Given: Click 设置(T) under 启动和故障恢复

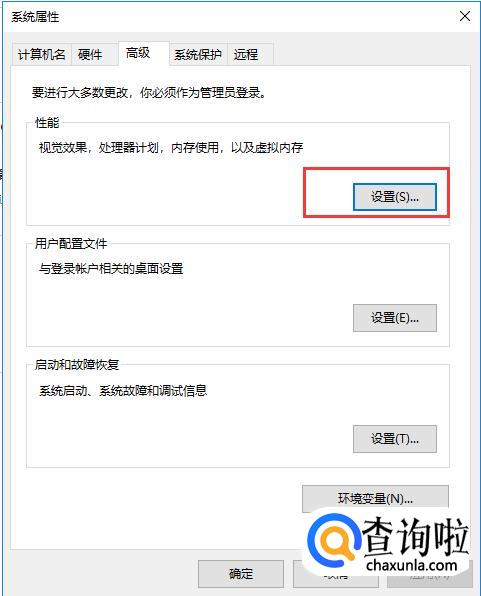Looking at the screenshot, I should click(x=395, y=439).
